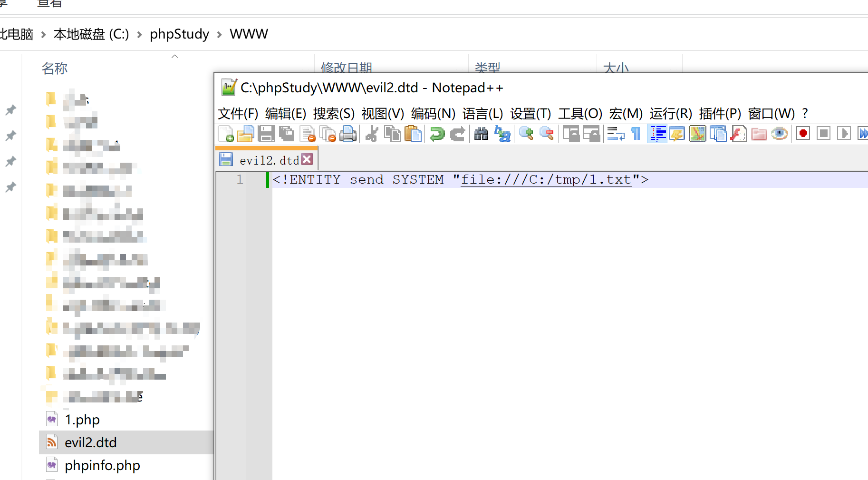868x480 pixels.
Task: Click the green Undo arrow
Action: tap(437, 134)
